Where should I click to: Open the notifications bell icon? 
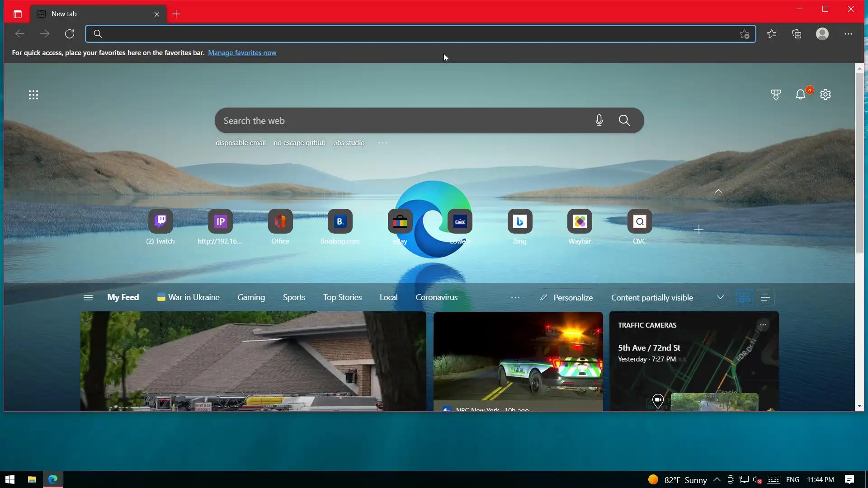(801, 94)
